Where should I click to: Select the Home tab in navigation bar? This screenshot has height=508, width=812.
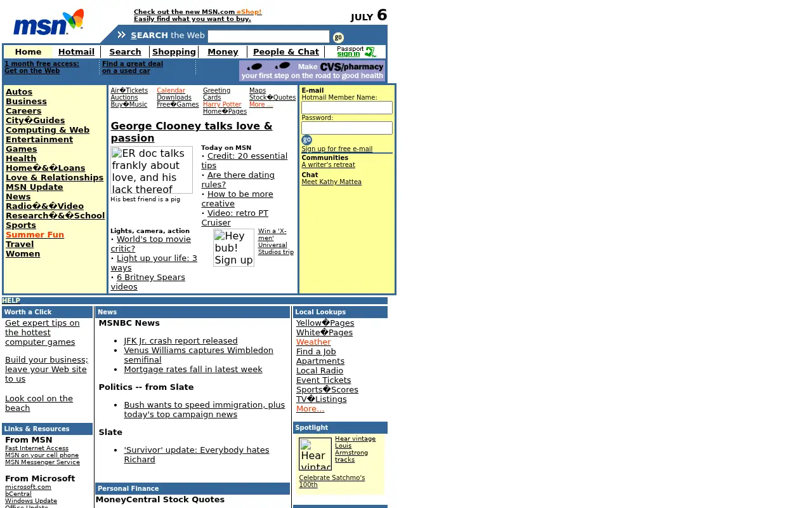(28, 52)
